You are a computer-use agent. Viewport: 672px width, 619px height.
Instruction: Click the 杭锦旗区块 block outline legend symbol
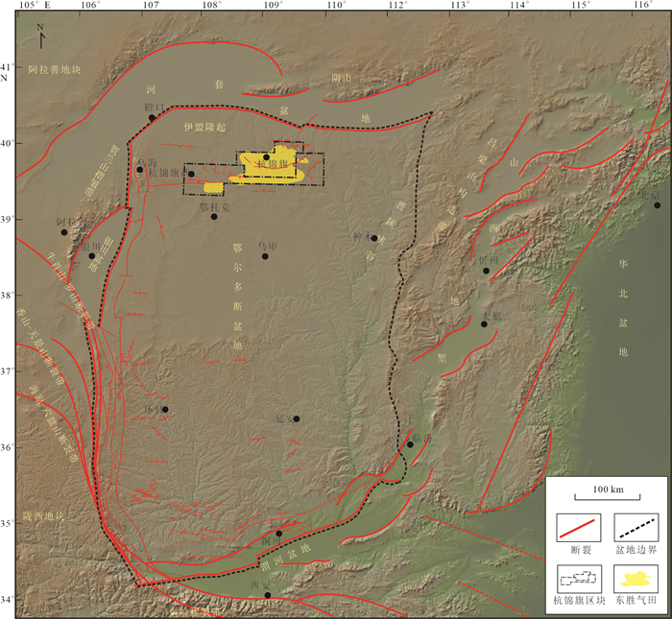click(x=580, y=579)
